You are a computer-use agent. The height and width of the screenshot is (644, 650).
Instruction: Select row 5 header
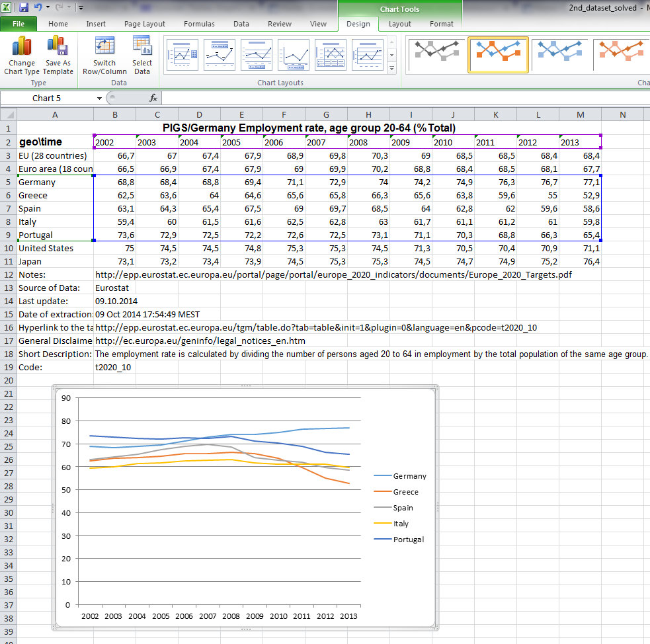[9, 182]
